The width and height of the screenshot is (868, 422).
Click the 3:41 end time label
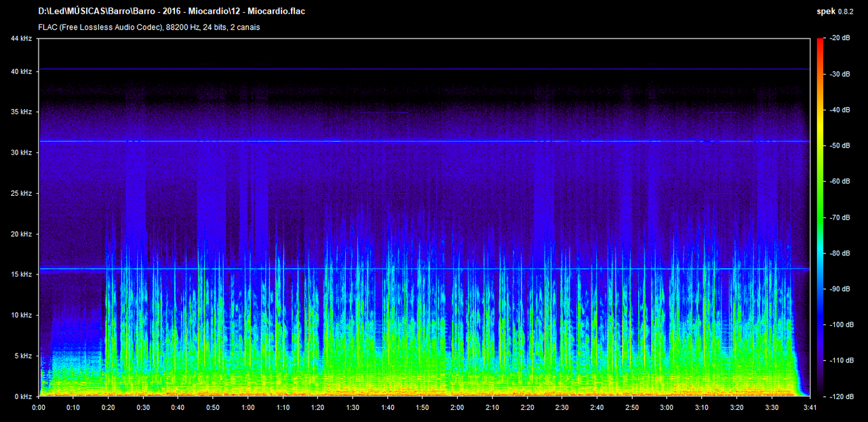810,407
